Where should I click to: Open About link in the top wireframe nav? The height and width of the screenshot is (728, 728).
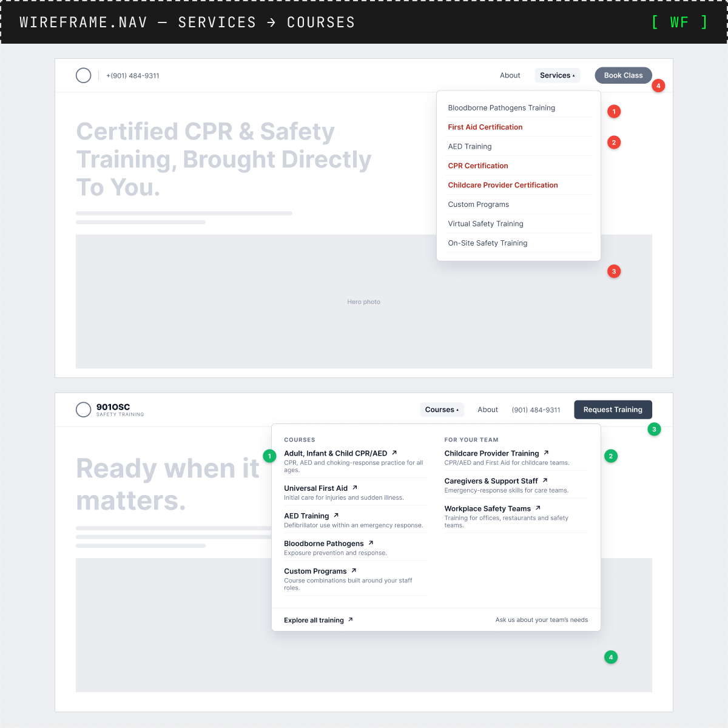click(510, 75)
